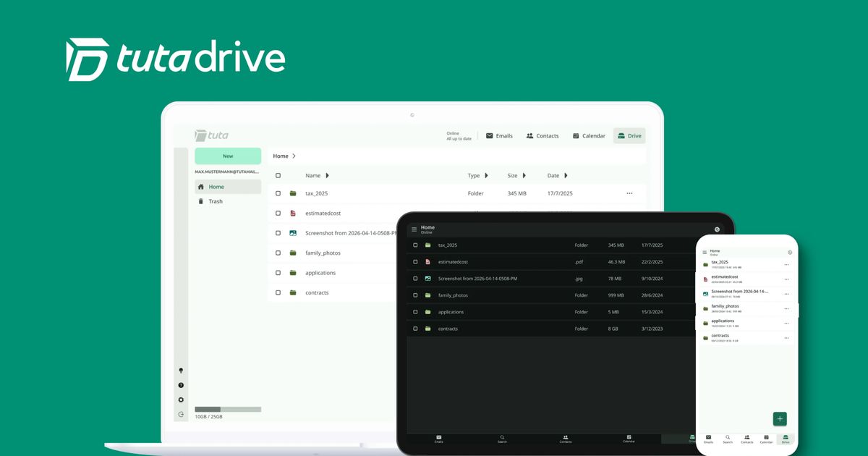868x456 pixels.
Task: Click contracts file name on laptop
Action: [317, 292]
